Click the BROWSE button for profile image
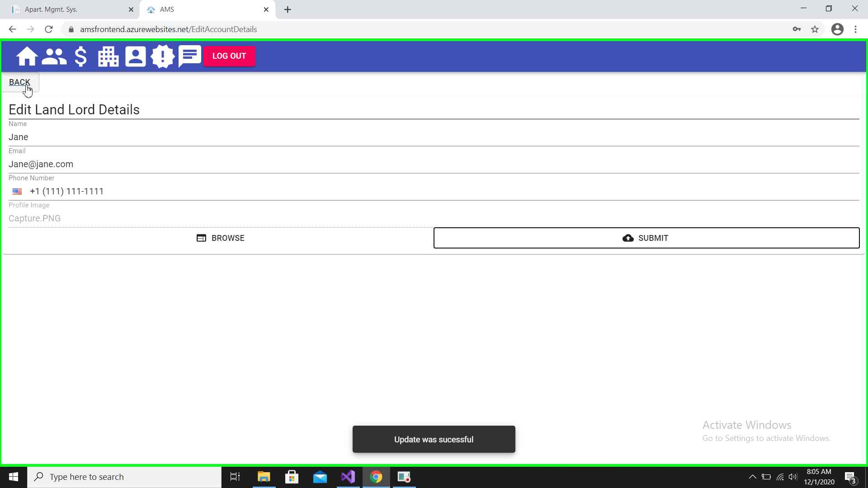 tap(221, 238)
